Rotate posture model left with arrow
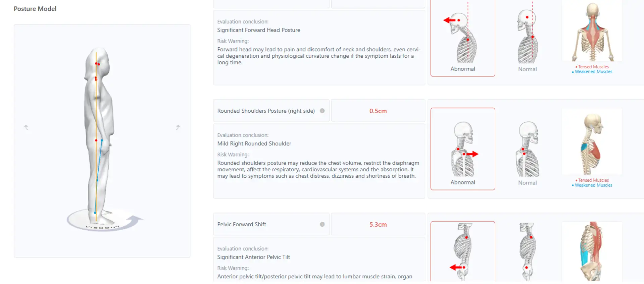This screenshot has width=644, height=284. [26, 127]
